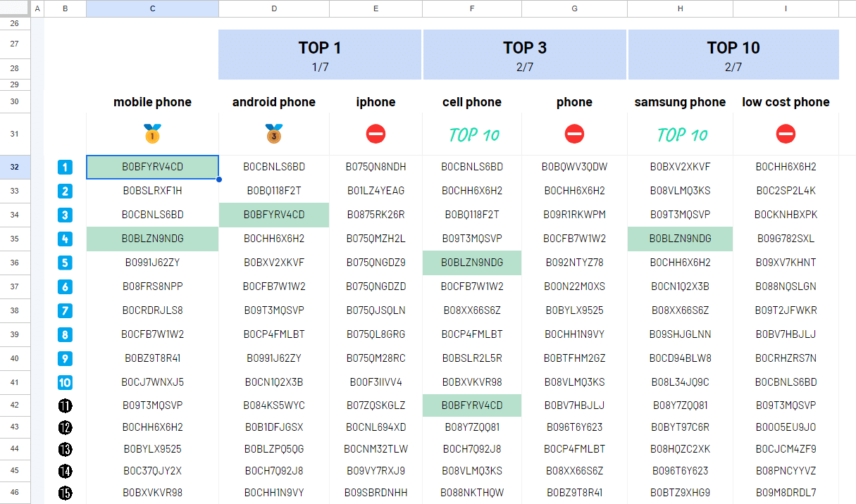856x504 pixels.
Task: Click the green TOP 10 label under cell phone
Action: (x=473, y=134)
